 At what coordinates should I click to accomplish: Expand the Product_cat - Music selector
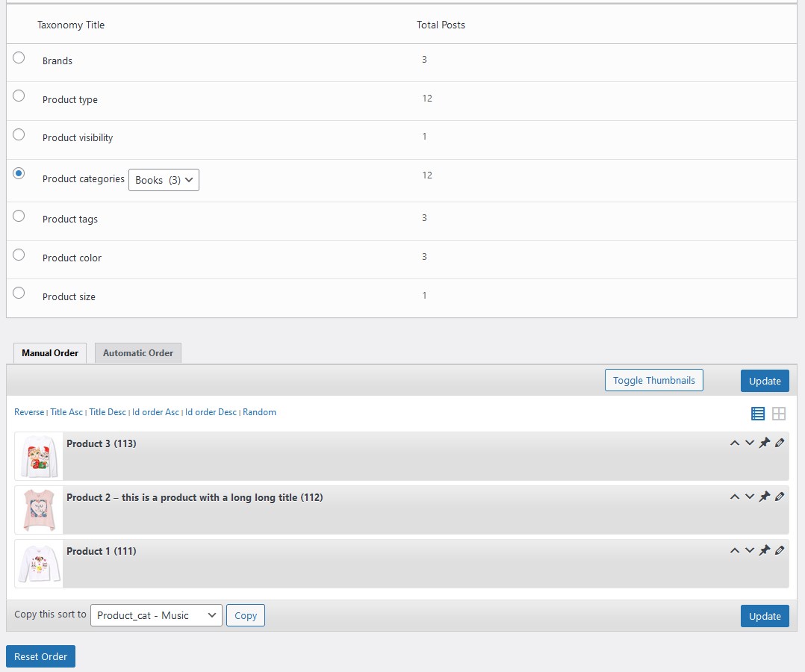155,615
